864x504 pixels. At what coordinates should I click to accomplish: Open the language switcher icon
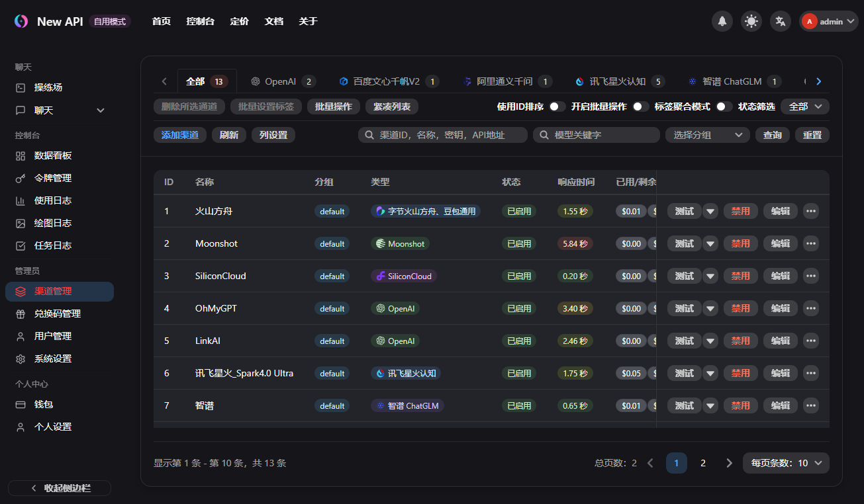coord(780,21)
